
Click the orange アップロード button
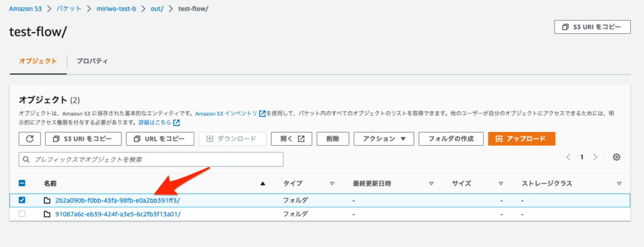(x=521, y=139)
